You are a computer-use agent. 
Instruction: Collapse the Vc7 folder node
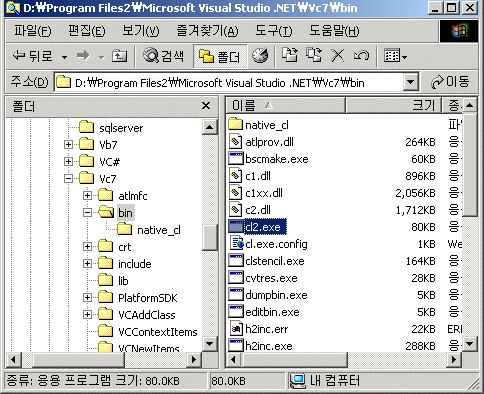(x=68, y=178)
